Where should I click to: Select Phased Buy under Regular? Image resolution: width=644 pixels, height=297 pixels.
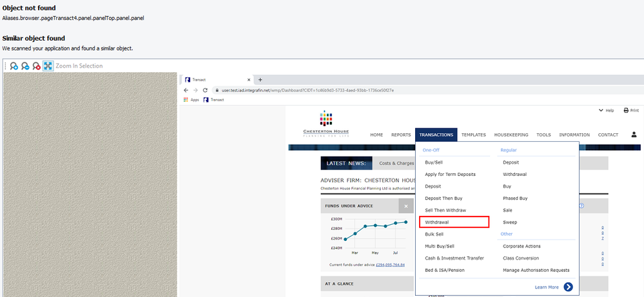515,198
